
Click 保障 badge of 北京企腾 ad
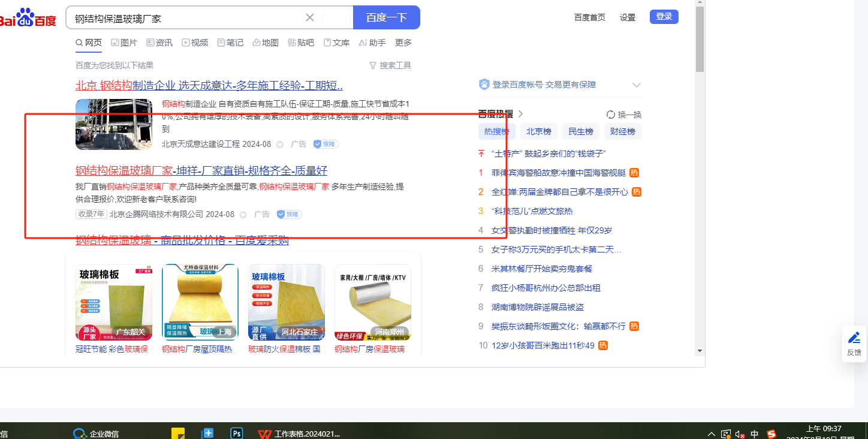(x=289, y=214)
